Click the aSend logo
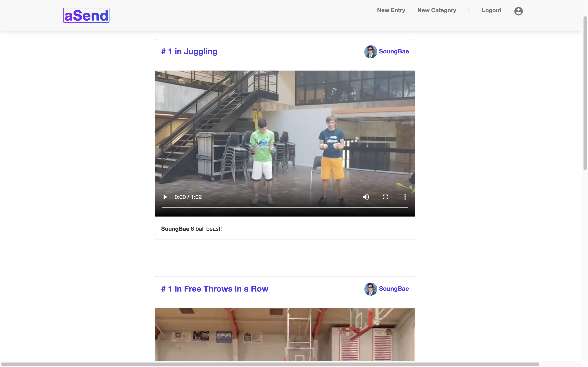588x367 pixels. [86, 15]
